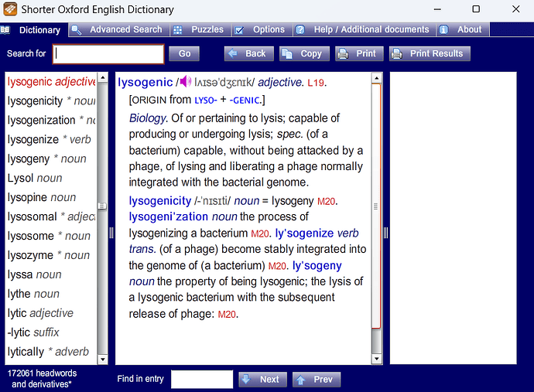The width and height of the screenshot is (534, 392).
Task: Open Help / Additional documents tab
Action: (364, 29)
